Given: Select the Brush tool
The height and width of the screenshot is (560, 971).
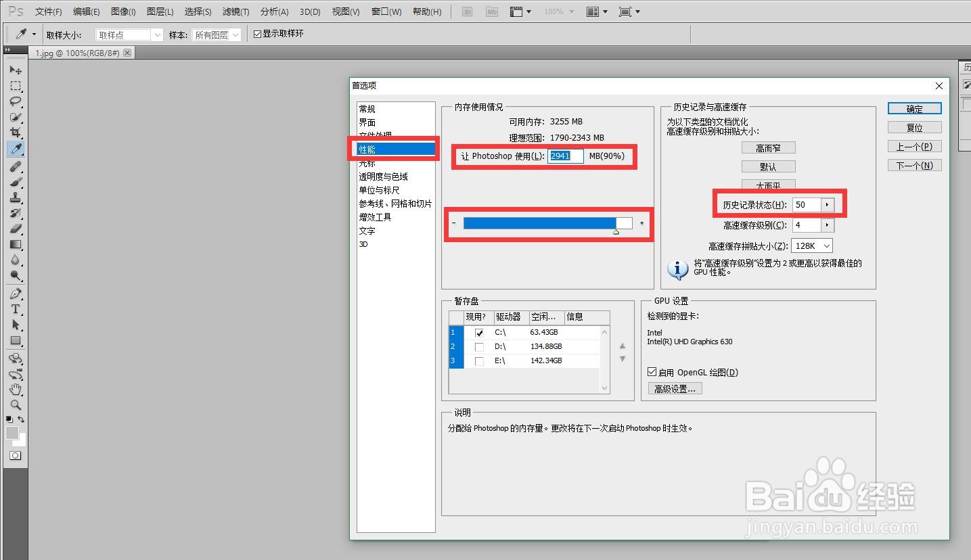Looking at the screenshot, I should (x=15, y=182).
